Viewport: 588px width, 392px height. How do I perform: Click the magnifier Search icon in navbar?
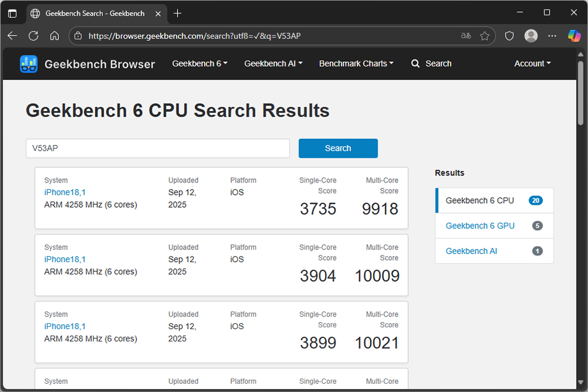click(x=415, y=64)
